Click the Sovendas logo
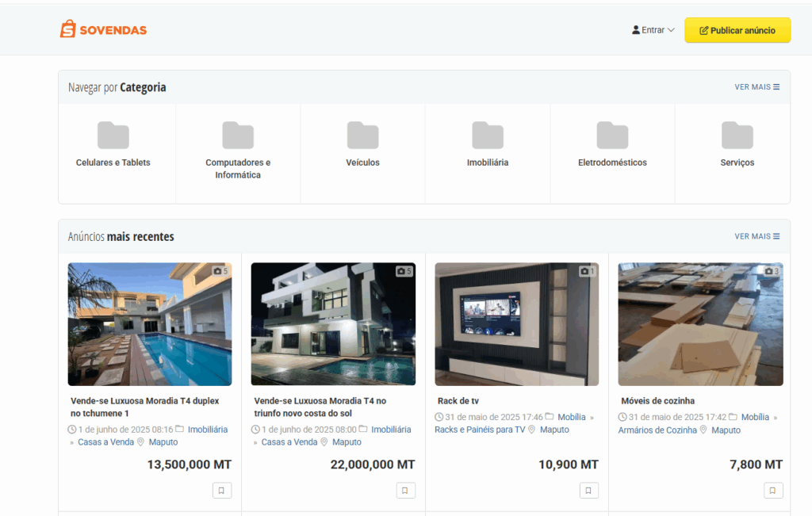Screen dimensions: 812x516 click(x=103, y=30)
